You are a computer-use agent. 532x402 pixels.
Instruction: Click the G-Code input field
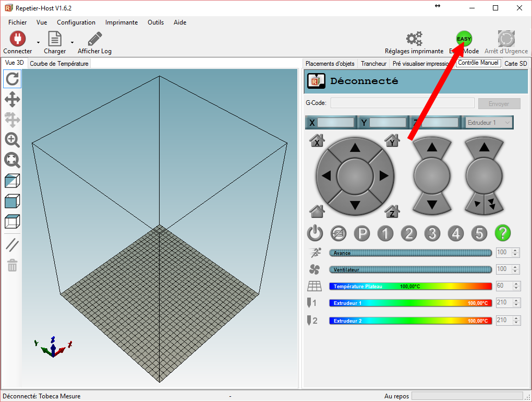pos(402,103)
